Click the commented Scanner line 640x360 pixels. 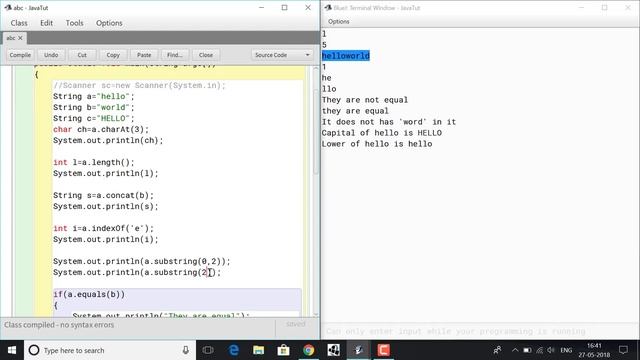pos(139,86)
